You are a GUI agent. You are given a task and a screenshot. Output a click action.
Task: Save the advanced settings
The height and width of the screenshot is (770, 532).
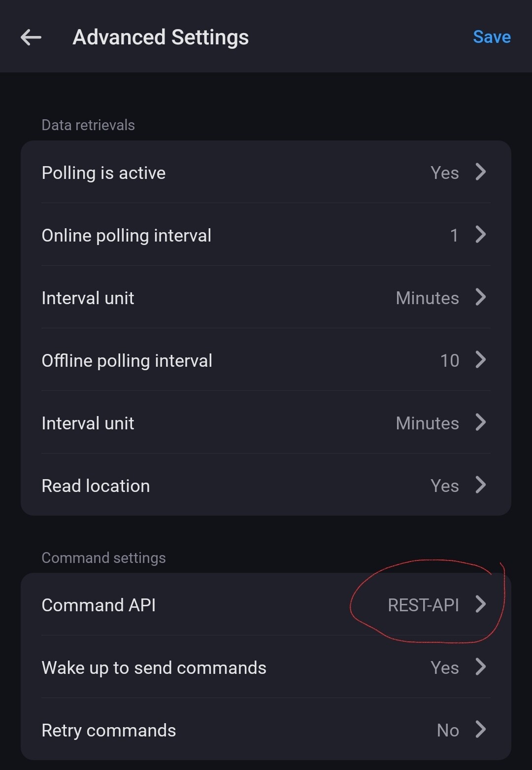tap(491, 37)
